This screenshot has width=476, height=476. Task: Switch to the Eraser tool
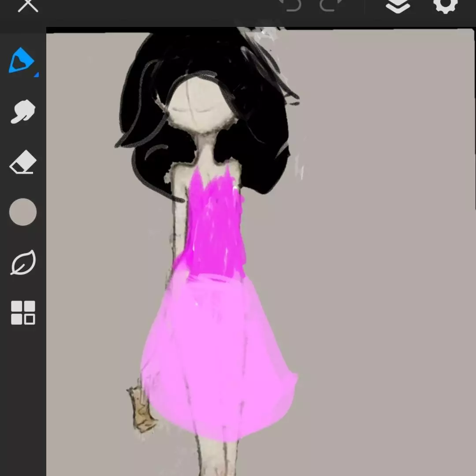coord(22,162)
